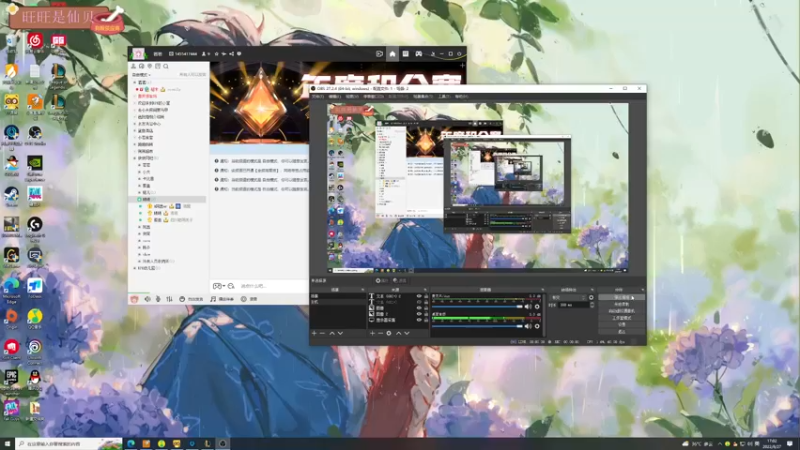Image resolution: width=800 pixels, height=450 pixels.
Task: Click 工作室模式 in OBS controls
Action: 621,318
